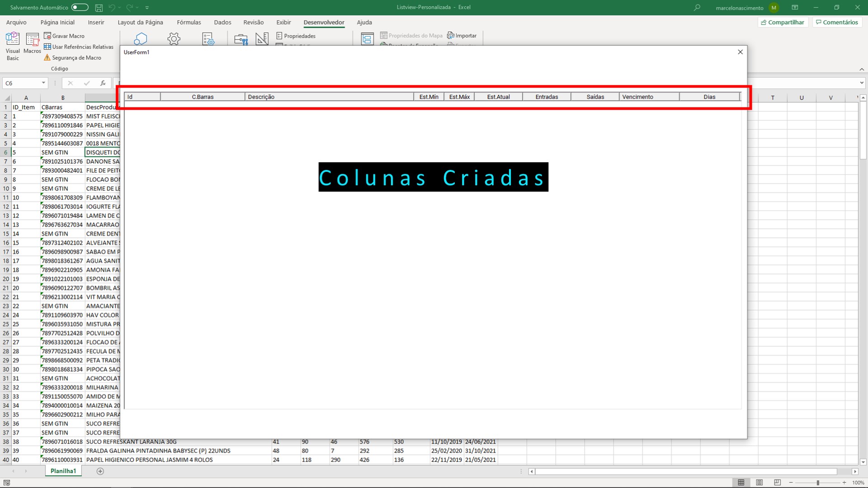Click the macro recording status bar icon
868x488 pixels.
click(x=7, y=483)
